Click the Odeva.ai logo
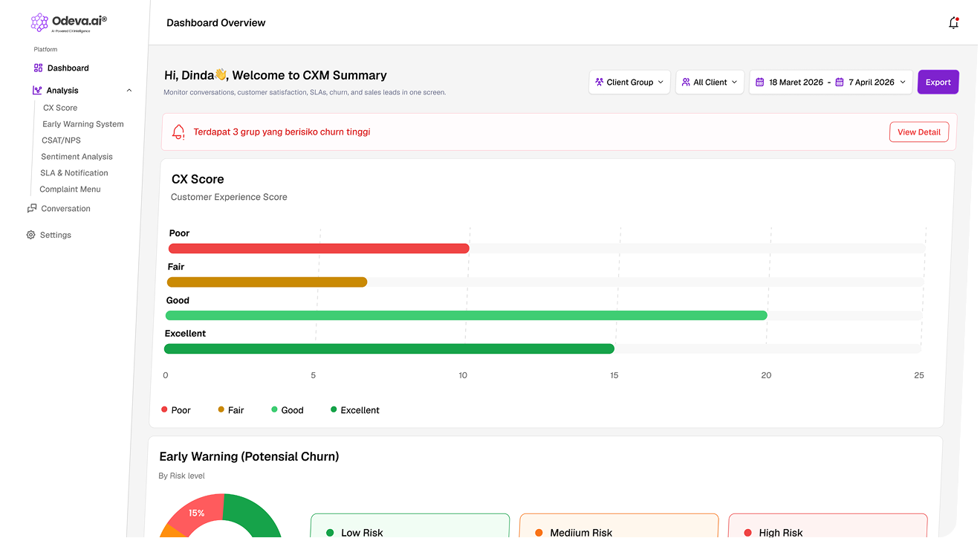Screen dimensions: 980x538 point(69,22)
